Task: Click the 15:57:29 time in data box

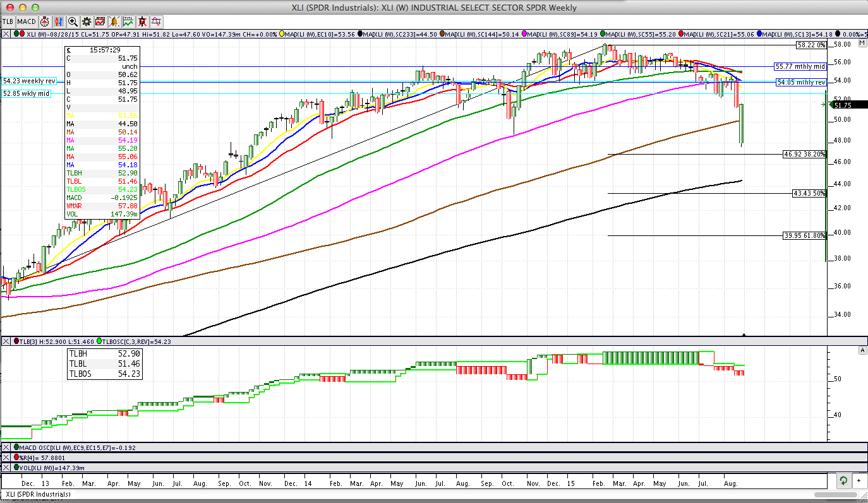Action: [x=105, y=49]
